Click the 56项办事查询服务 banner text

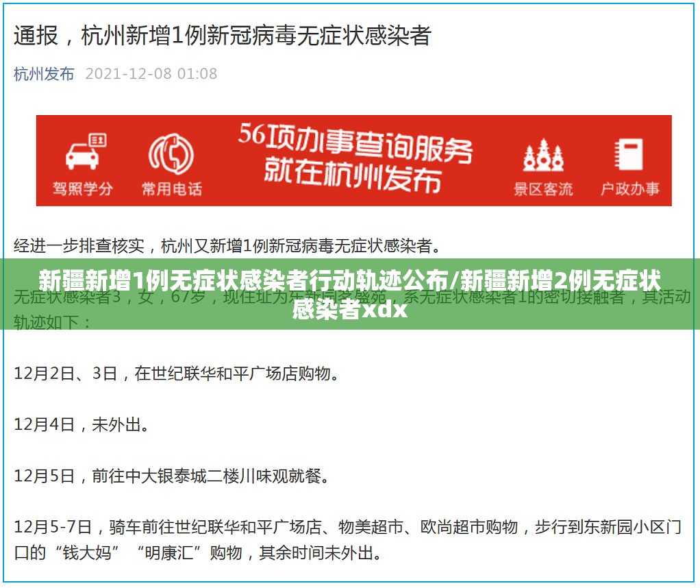355,143
